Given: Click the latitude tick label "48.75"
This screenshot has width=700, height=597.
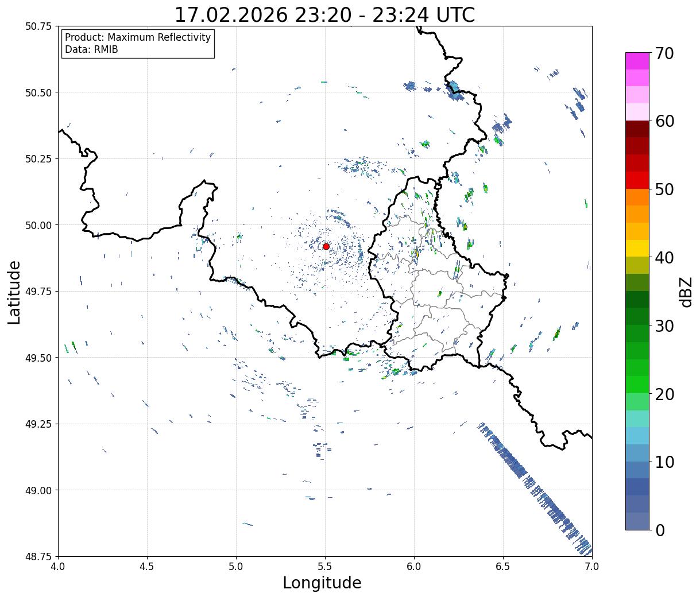Looking at the screenshot, I should (38, 556).
